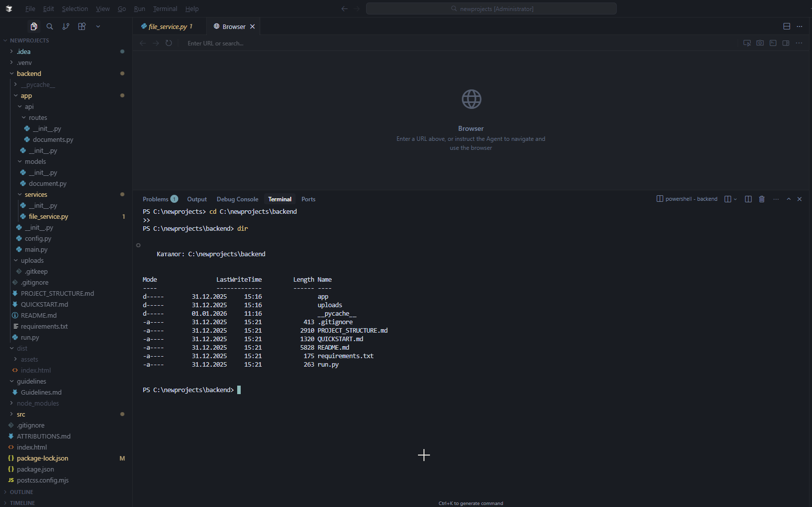The image size is (812, 507).
Task: Click the browser forward arrow
Action: click(x=156, y=43)
